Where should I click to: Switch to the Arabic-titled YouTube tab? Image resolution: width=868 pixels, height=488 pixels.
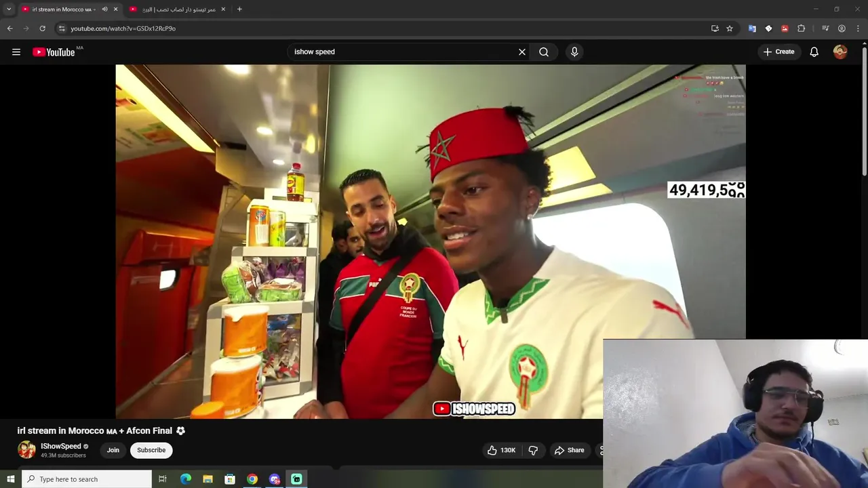tap(178, 9)
